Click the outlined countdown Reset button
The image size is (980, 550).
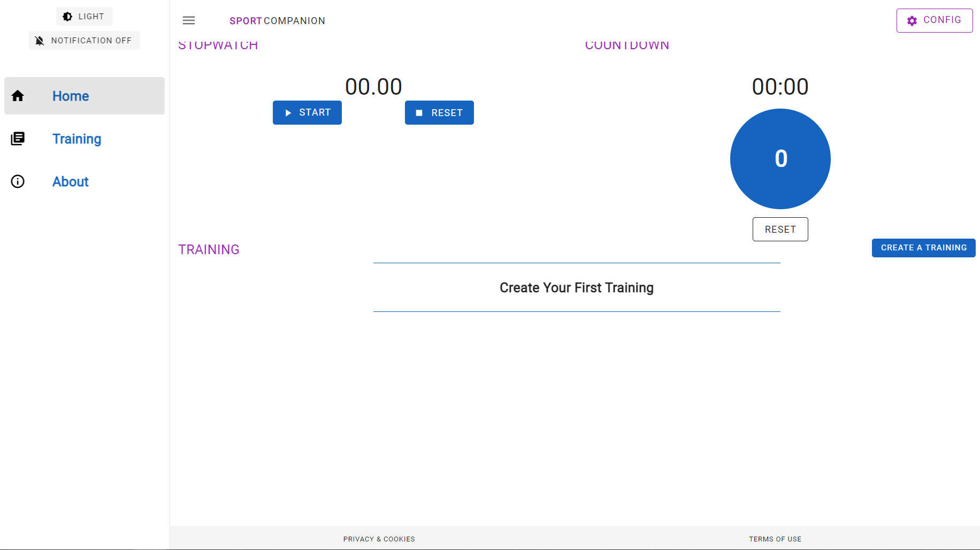tap(780, 230)
